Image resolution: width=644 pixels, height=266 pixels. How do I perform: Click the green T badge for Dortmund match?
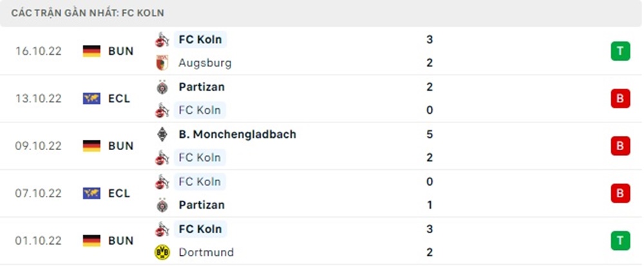point(620,240)
